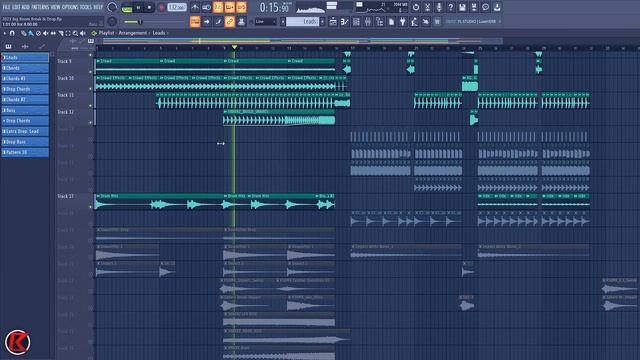The height and width of the screenshot is (360, 640).
Task: Open the PATTERNS menu
Action: pos(40,7)
